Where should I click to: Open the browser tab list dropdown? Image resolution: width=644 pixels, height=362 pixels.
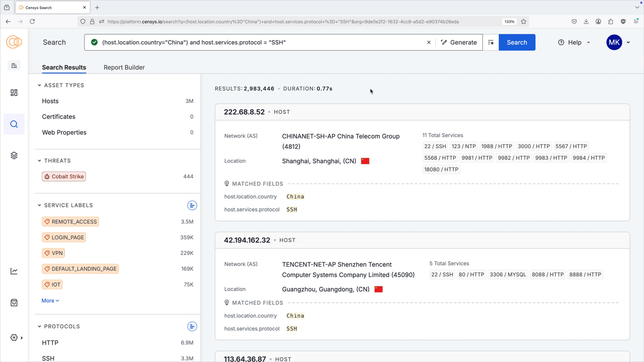pyautogui.click(x=637, y=8)
